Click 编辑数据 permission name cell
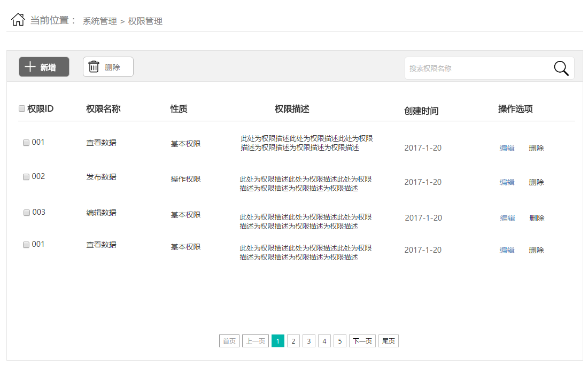 point(101,213)
